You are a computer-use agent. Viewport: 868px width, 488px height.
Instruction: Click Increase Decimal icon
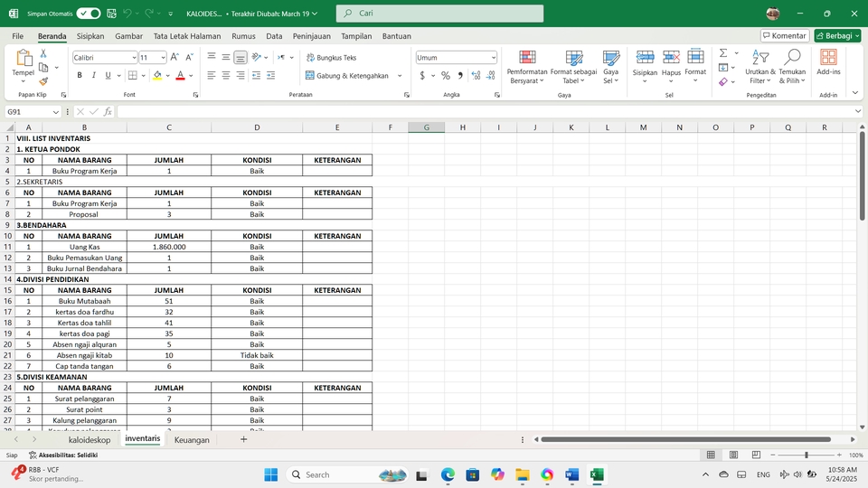pos(476,76)
